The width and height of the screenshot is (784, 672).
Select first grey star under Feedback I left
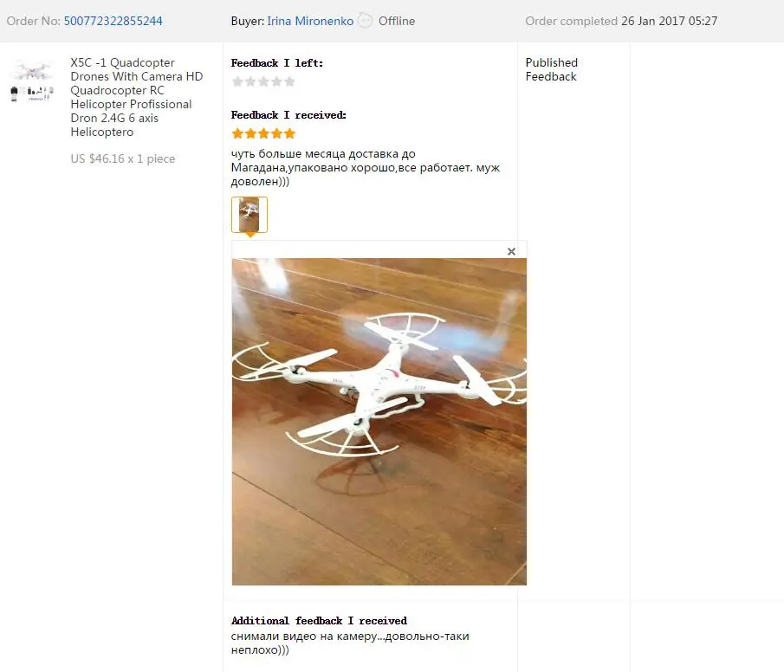point(237,81)
